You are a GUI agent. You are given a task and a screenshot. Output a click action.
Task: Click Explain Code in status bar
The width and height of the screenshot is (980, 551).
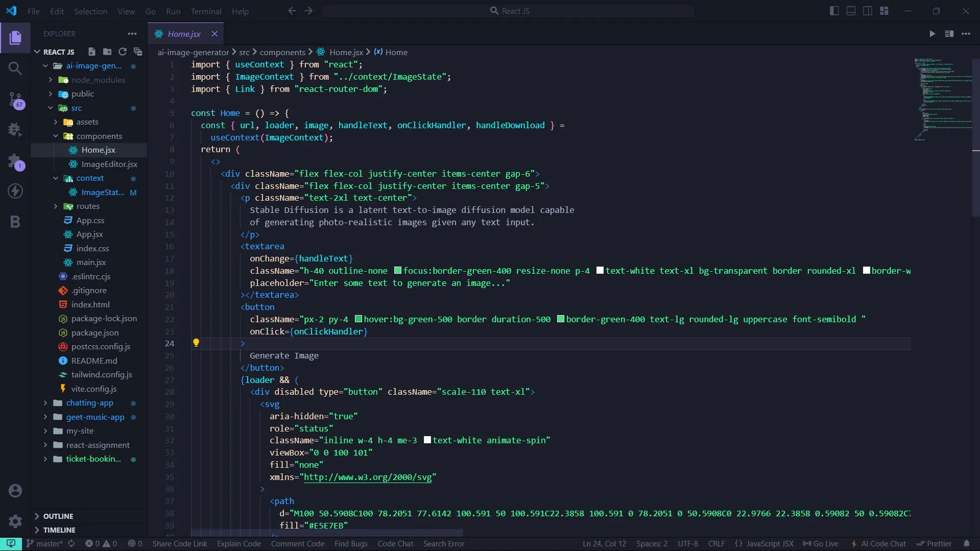[x=238, y=544]
